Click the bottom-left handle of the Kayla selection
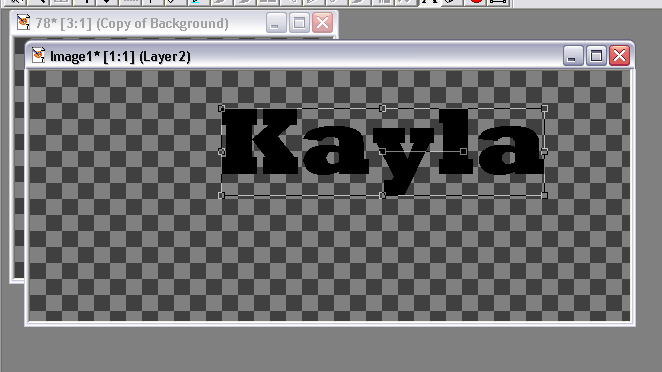 click(221, 195)
